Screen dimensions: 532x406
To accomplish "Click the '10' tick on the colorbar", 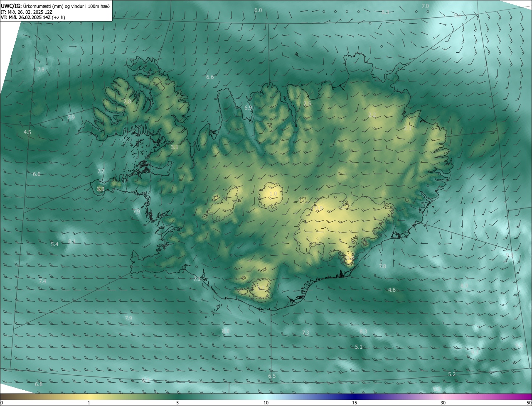I will pyautogui.click(x=266, y=403).
